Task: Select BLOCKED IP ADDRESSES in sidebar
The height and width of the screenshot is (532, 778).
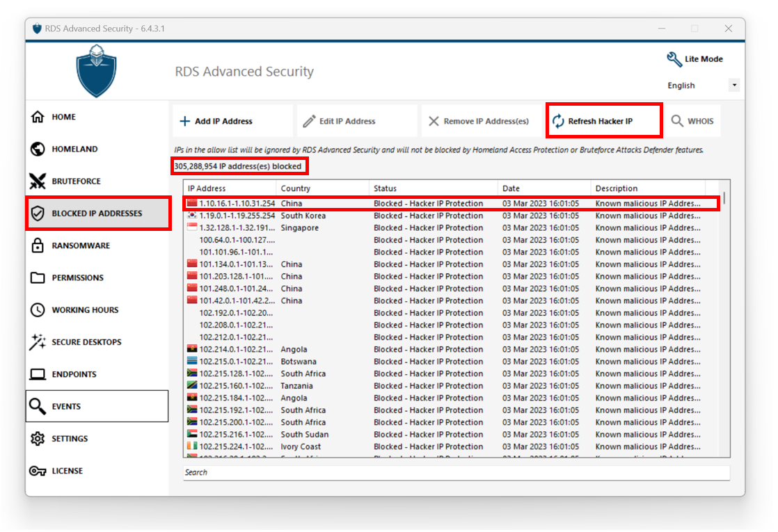Action: click(x=97, y=213)
